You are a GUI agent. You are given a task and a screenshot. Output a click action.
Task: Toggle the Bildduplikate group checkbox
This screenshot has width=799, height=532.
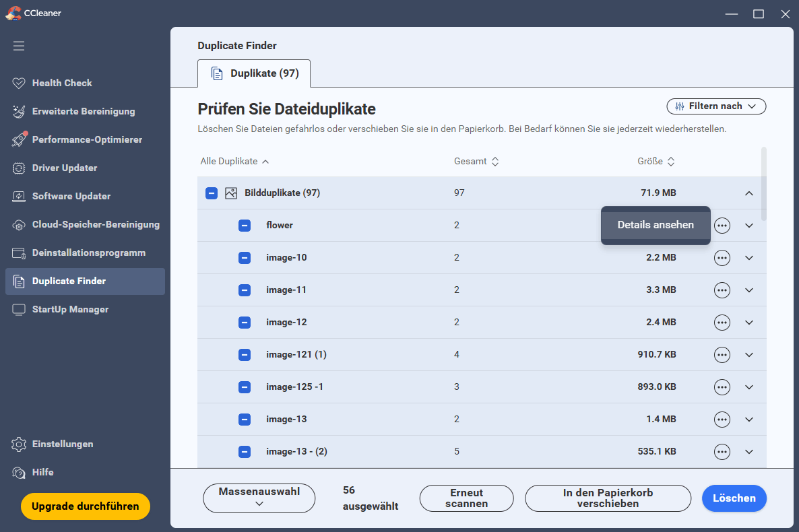click(212, 193)
